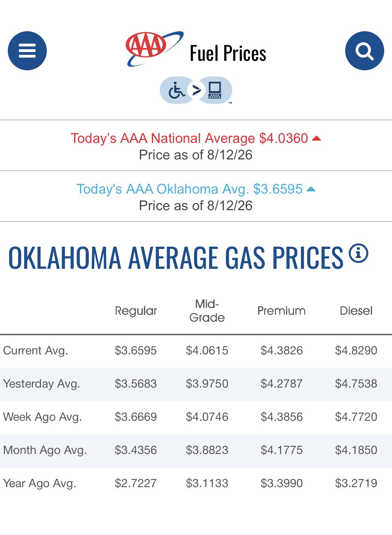
Task: Open Today's AAA Oklahoma Avg. link
Action: click(189, 189)
